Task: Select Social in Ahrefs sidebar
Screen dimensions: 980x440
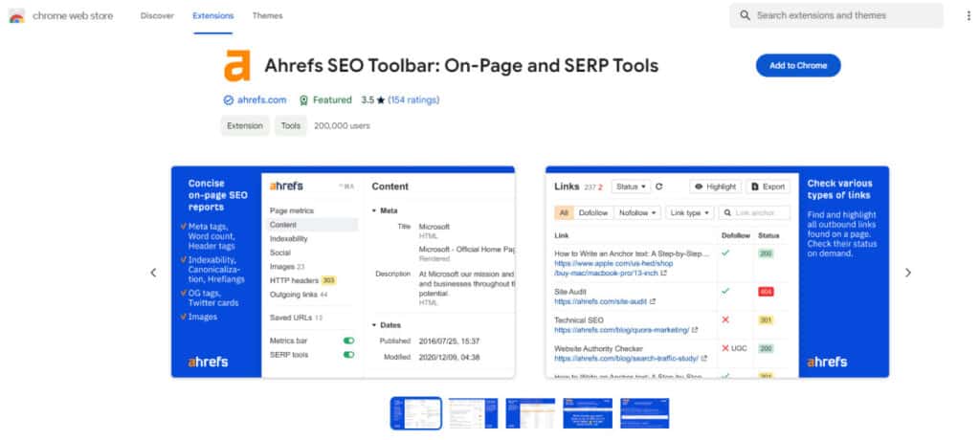Action: tap(280, 253)
